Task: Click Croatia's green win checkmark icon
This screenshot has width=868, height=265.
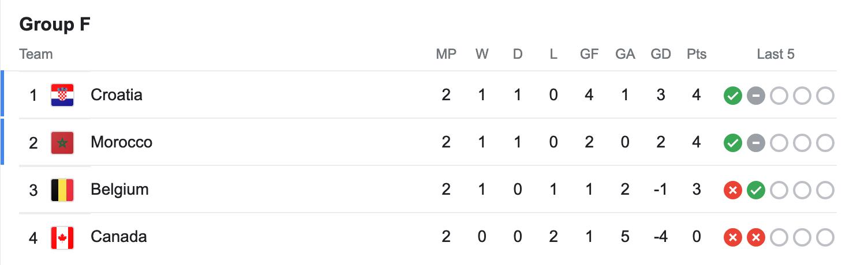Action: [732, 96]
